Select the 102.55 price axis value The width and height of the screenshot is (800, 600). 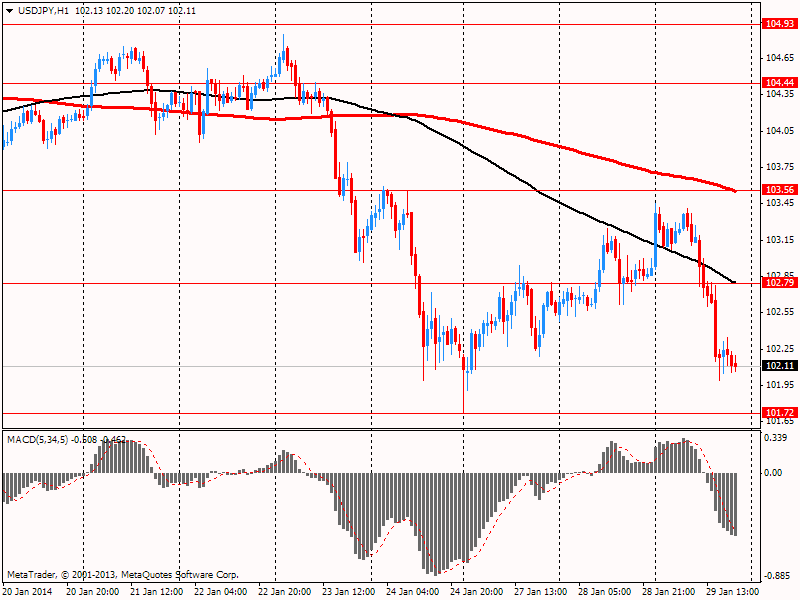click(x=780, y=312)
